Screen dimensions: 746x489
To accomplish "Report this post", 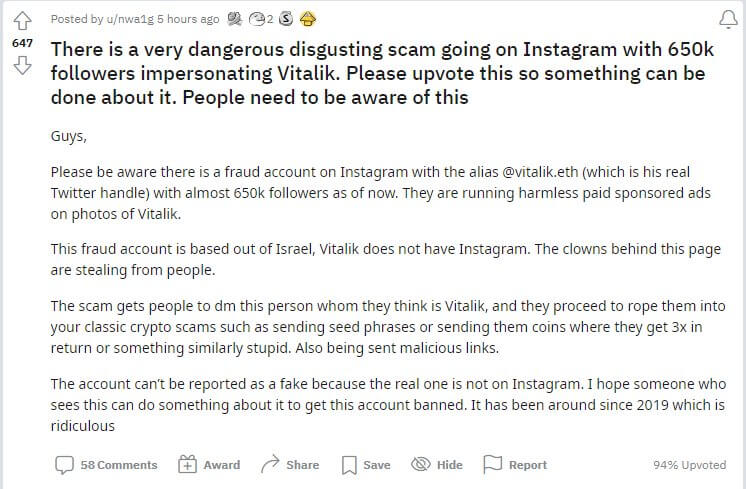I will tap(515, 464).
